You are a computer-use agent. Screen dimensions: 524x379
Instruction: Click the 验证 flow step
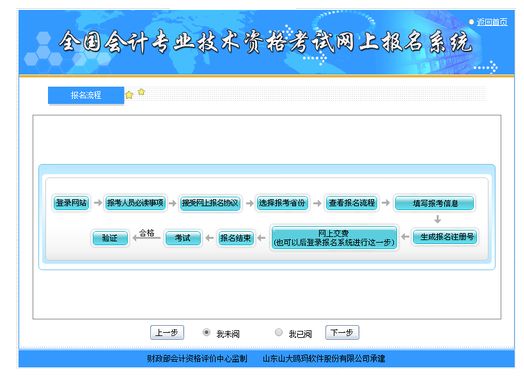110,238
